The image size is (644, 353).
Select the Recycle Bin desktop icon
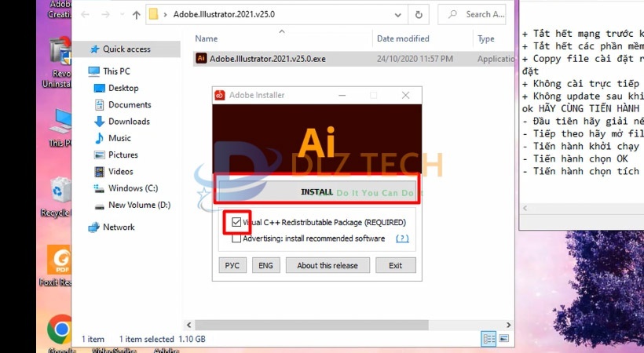coord(60,193)
